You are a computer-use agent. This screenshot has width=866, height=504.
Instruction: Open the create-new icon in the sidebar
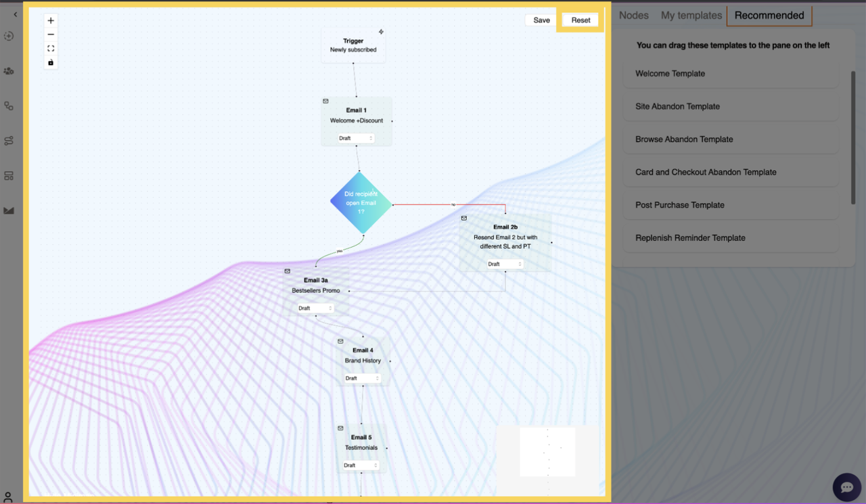[9, 36]
